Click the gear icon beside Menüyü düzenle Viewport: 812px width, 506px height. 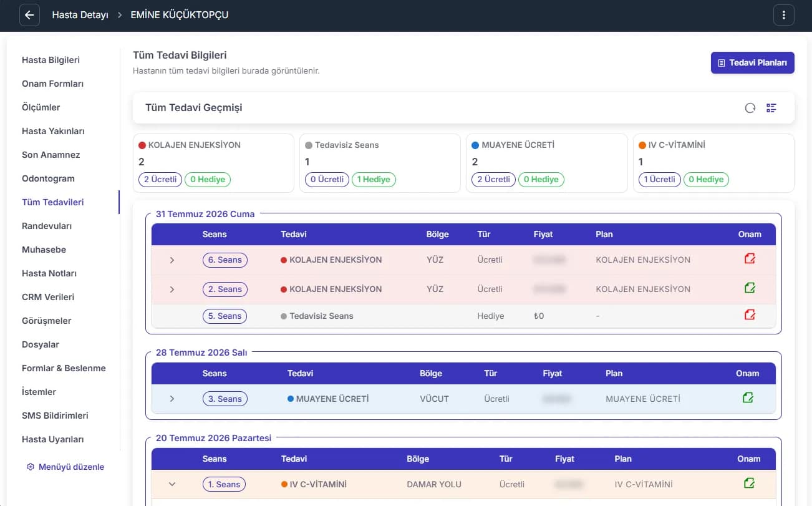pos(30,467)
